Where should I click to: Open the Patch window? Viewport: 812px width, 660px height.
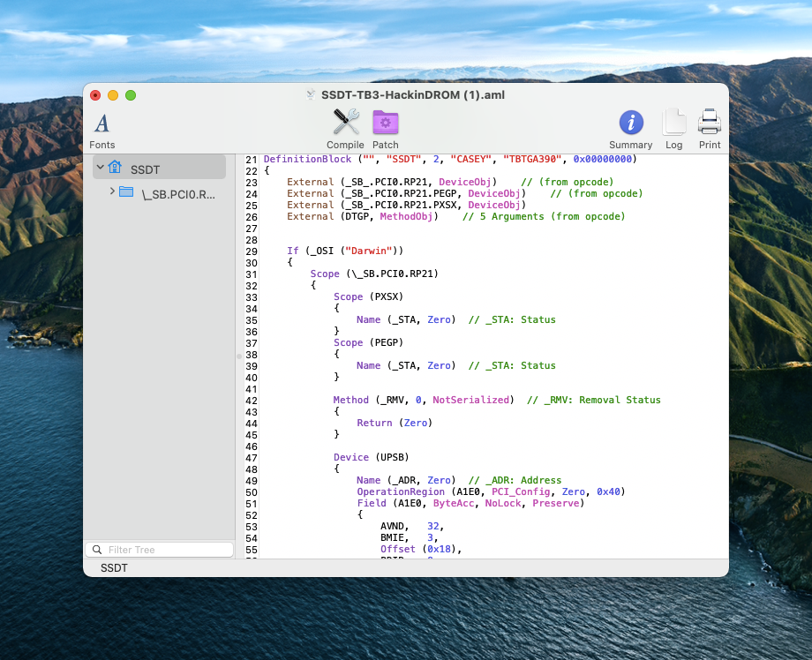[385, 123]
